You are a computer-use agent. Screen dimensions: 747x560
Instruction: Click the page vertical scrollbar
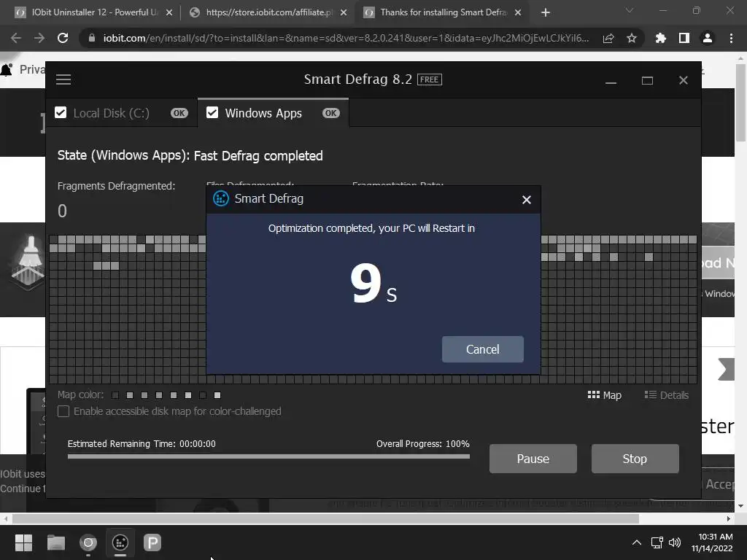pyautogui.click(x=740, y=102)
